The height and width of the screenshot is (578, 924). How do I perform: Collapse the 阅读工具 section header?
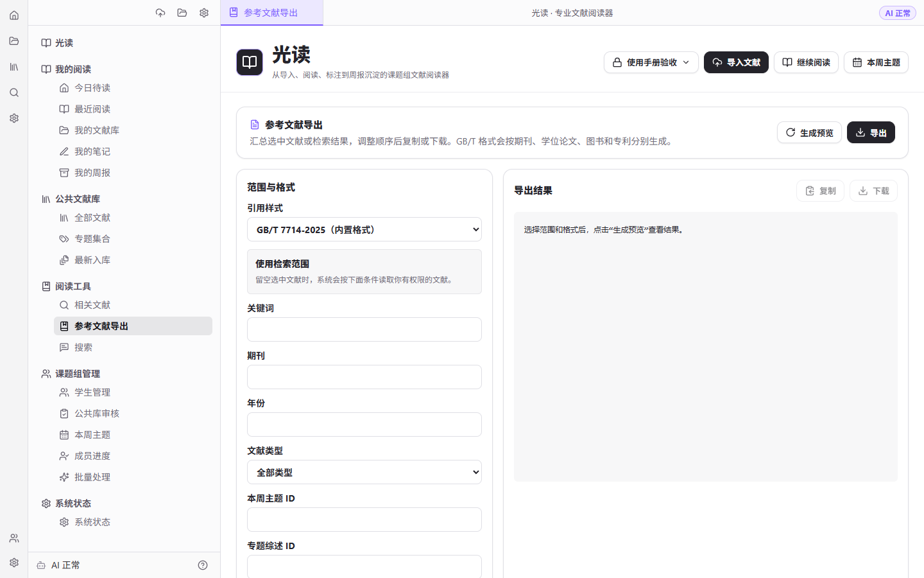point(66,286)
